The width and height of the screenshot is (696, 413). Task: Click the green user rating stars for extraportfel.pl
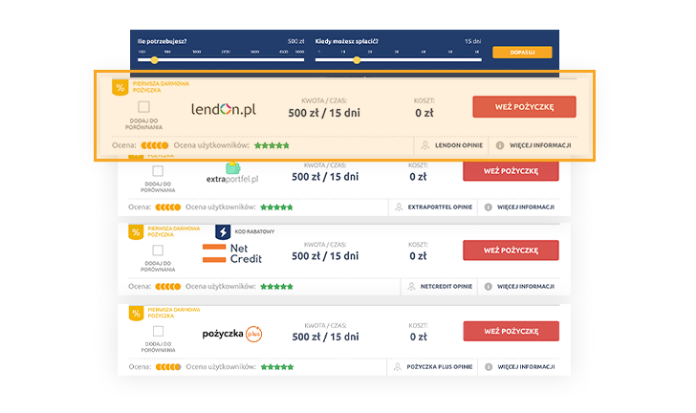277,207
